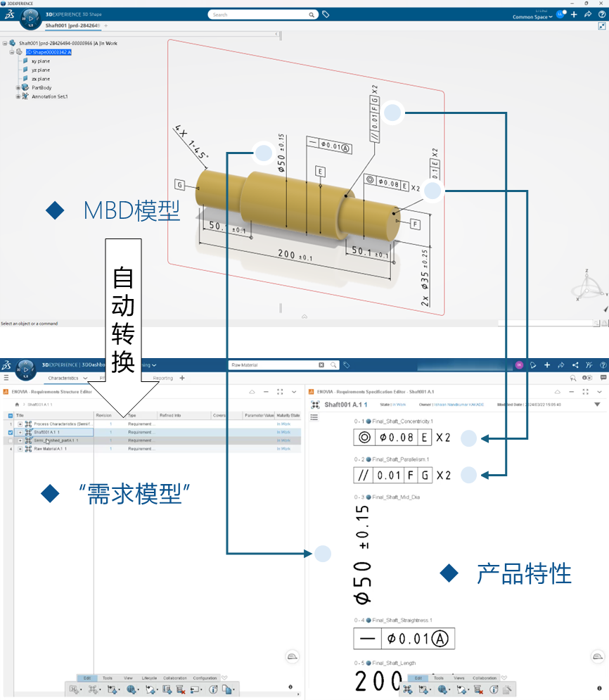Open help question mark in the 3D Shape top bar
The height and width of the screenshot is (700, 609).
pyautogui.click(x=602, y=15)
